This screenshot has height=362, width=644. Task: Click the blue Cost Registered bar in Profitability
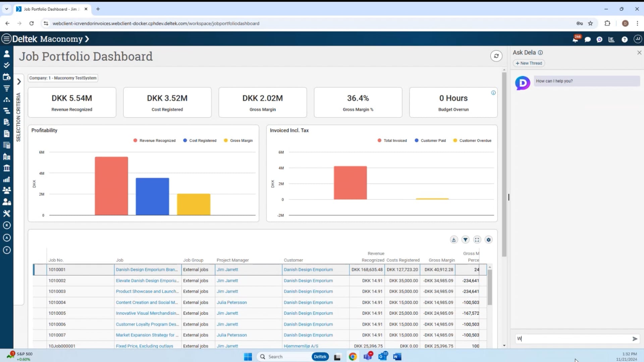tap(152, 196)
